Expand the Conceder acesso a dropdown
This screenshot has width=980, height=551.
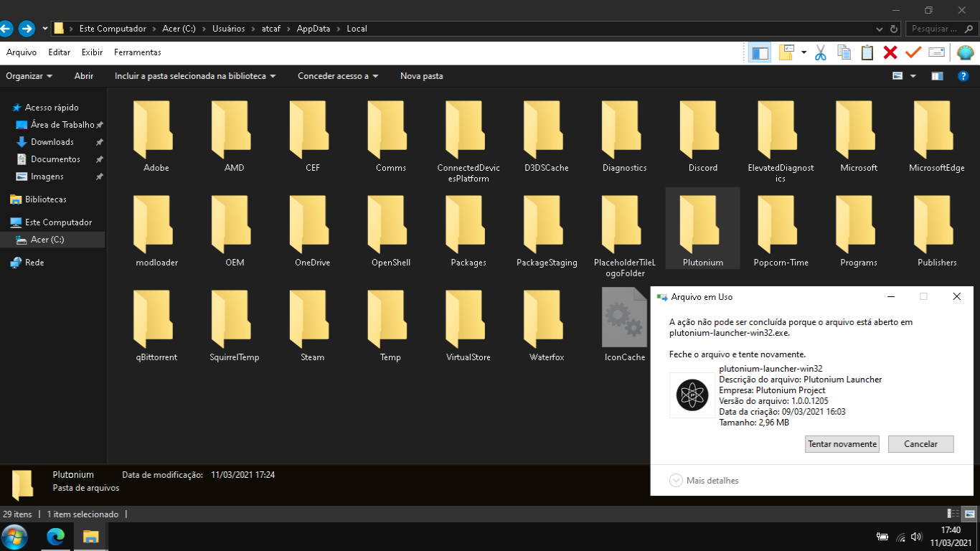pyautogui.click(x=338, y=76)
